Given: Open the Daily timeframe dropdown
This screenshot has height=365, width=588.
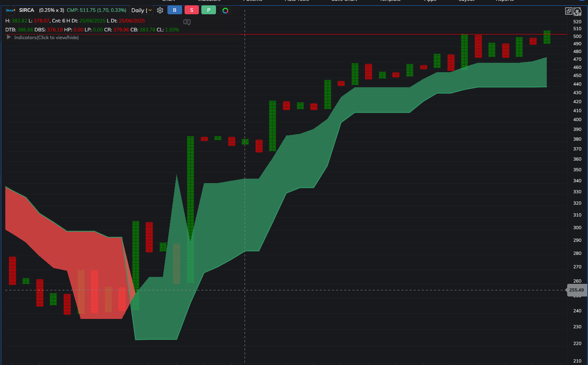Looking at the screenshot, I should coord(141,10).
